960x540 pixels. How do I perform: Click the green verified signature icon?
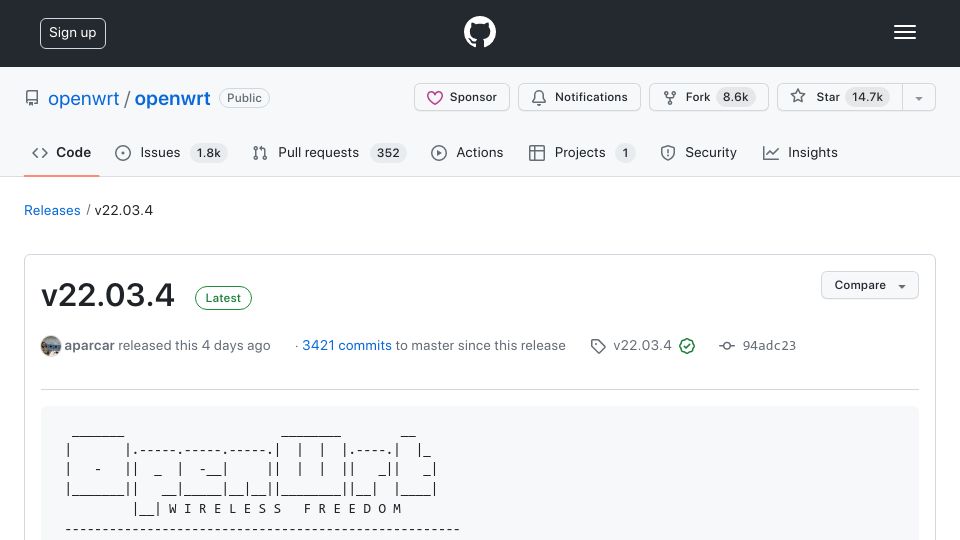point(687,347)
